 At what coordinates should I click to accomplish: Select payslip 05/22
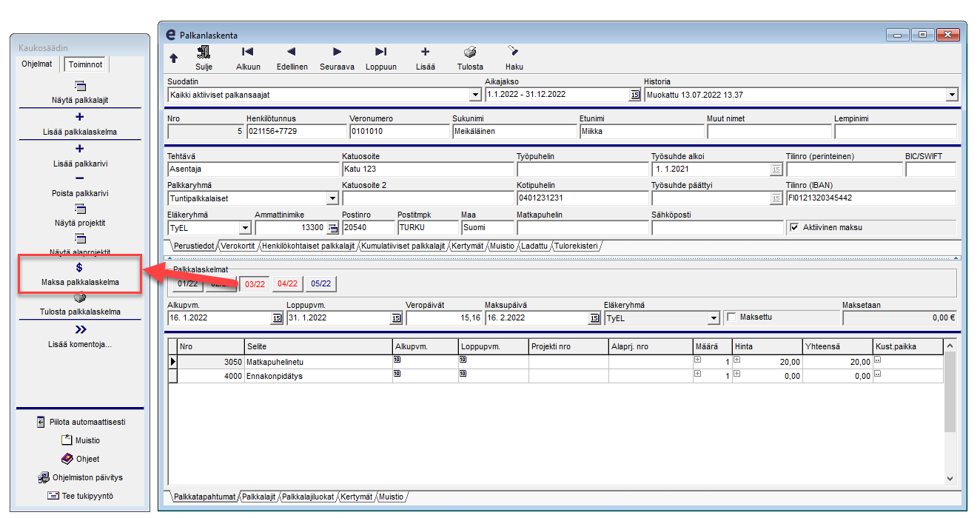click(x=320, y=283)
